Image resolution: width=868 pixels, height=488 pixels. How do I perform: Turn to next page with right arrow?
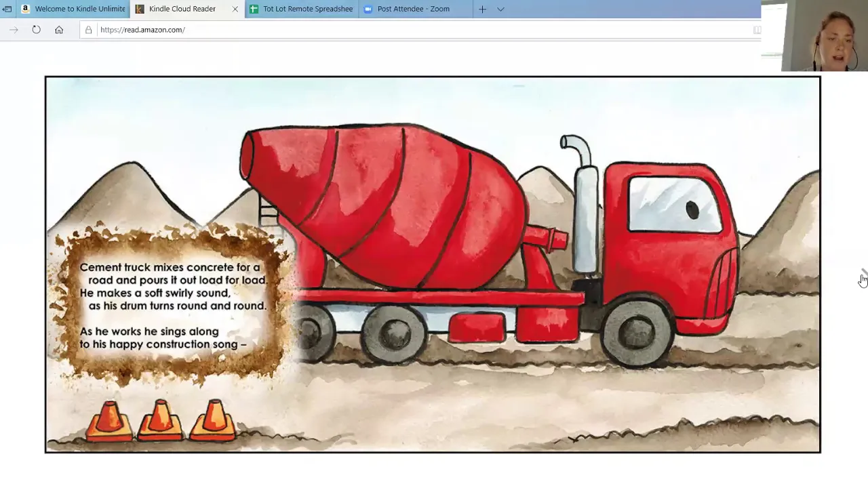[863, 274]
